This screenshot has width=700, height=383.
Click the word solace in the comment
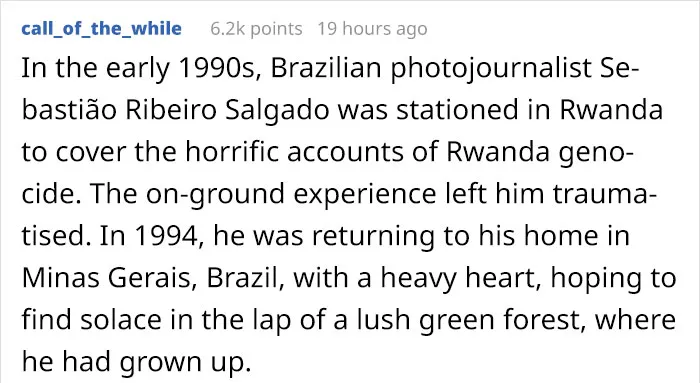120,320
